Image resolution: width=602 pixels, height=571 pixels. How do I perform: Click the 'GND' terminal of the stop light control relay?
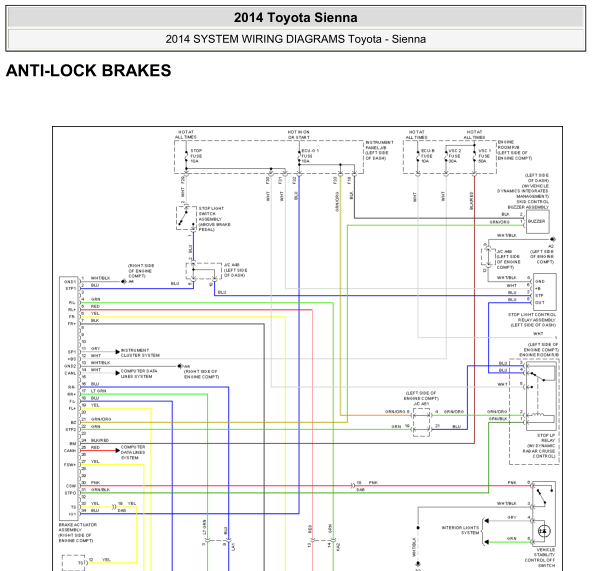[540, 281]
